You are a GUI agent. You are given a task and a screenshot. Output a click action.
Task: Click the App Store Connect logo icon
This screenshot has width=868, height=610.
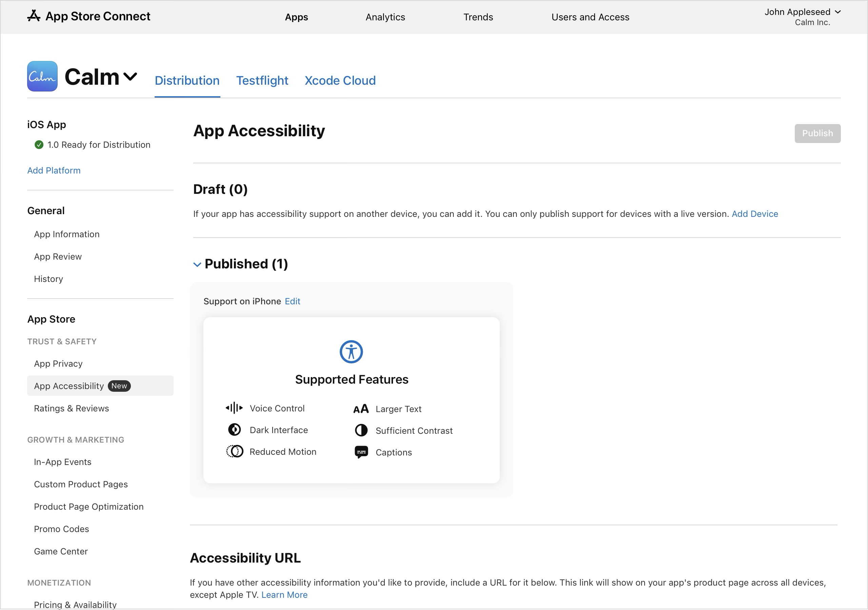34,16
